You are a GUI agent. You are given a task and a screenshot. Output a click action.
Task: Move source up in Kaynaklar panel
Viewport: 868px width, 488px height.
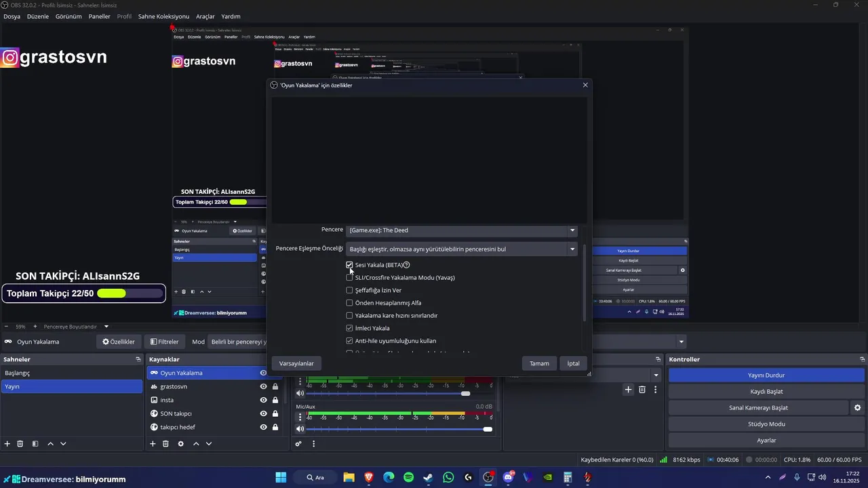[x=196, y=444]
